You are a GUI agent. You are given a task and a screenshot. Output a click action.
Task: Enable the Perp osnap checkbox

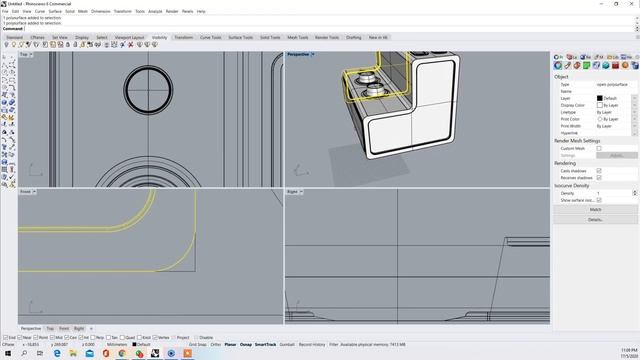coord(93,338)
